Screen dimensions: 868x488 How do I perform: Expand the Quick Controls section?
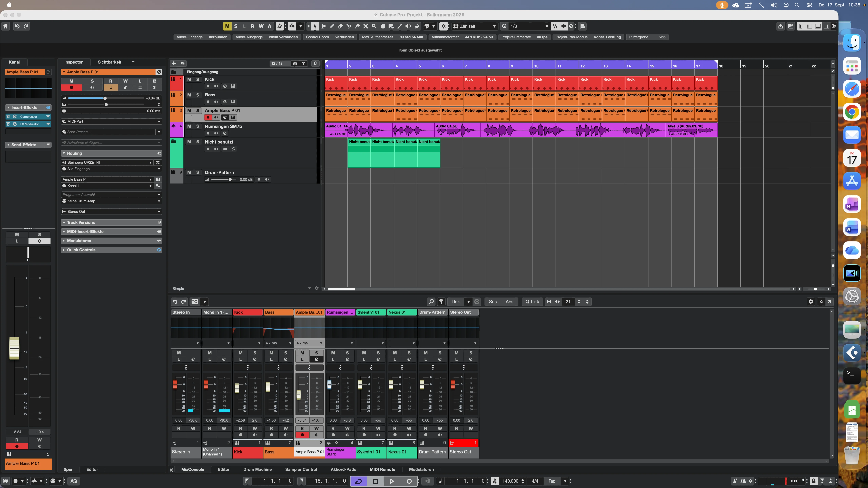pos(112,250)
